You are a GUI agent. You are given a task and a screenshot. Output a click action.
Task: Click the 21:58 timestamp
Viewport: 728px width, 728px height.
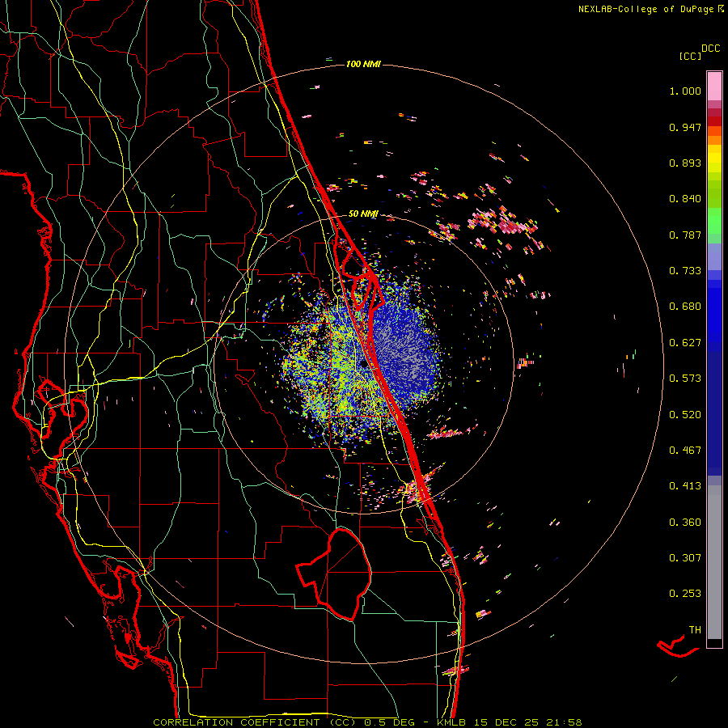(x=565, y=722)
